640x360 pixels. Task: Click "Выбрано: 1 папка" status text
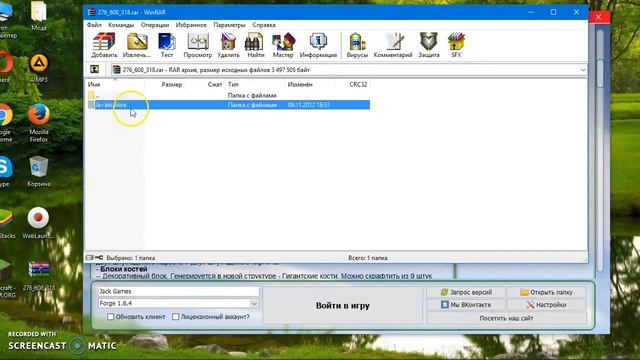(131, 258)
